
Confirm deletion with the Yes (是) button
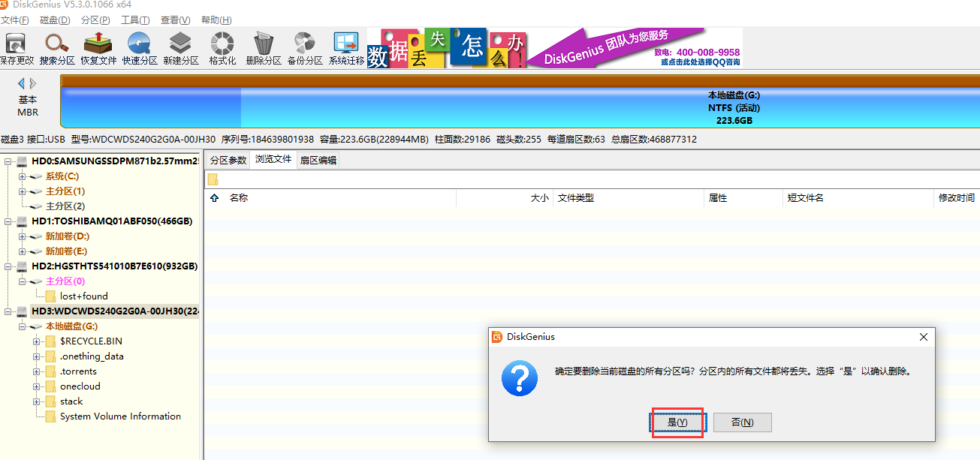tap(677, 422)
